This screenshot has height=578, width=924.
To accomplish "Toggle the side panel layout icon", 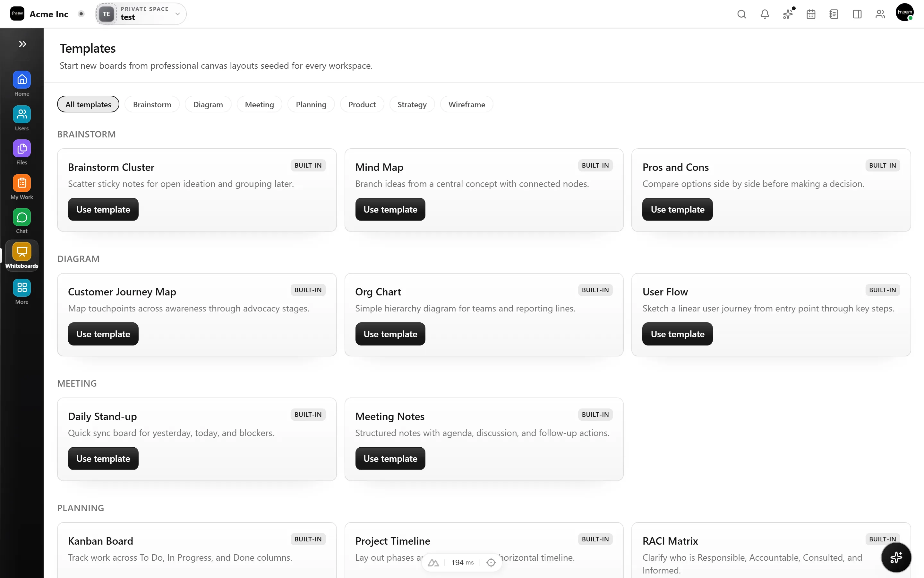I will (857, 14).
